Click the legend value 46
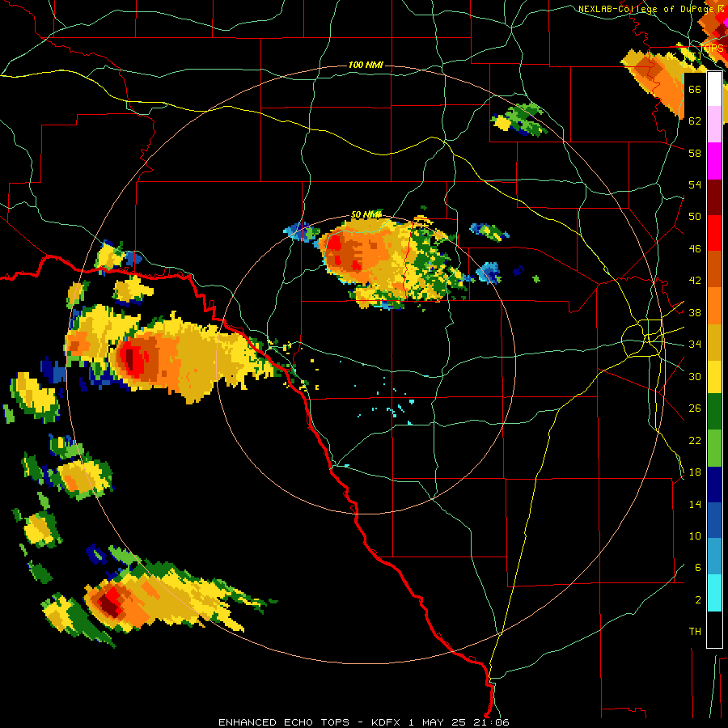Image resolution: width=728 pixels, height=728 pixels. click(x=695, y=249)
